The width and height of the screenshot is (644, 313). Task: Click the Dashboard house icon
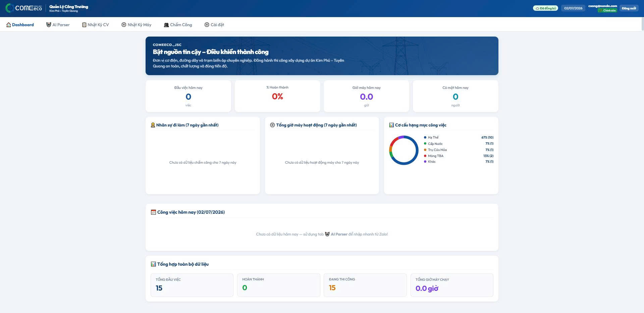[9, 25]
